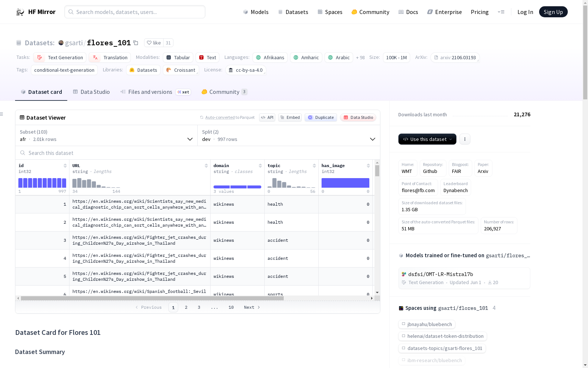The image size is (588, 368).
Task: Open Models in top navigation
Action: 255,12
